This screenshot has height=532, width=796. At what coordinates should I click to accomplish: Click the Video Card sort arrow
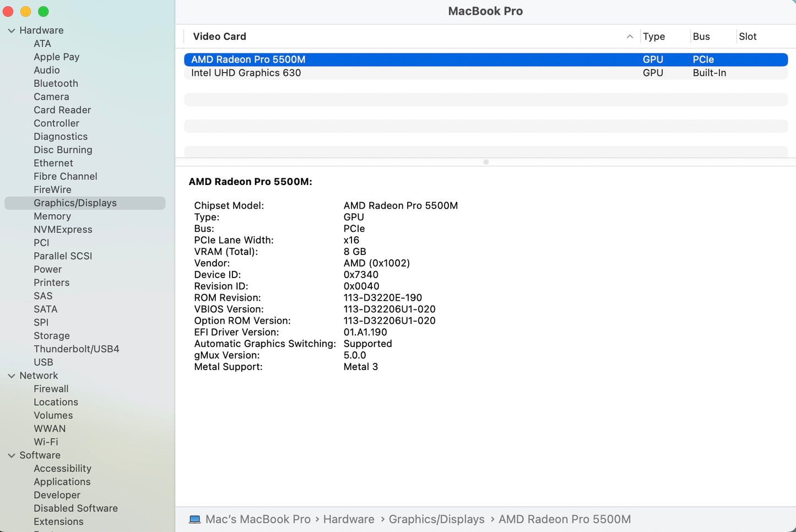[630, 36]
